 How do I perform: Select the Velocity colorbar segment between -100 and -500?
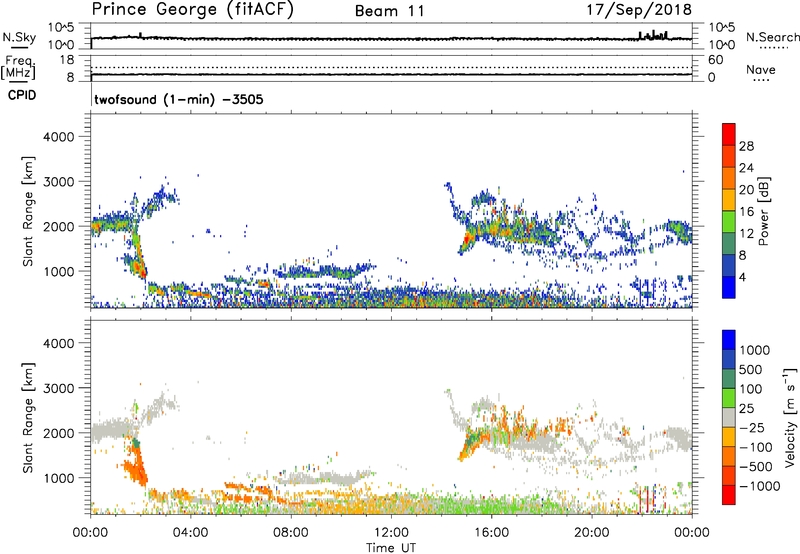click(x=729, y=456)
